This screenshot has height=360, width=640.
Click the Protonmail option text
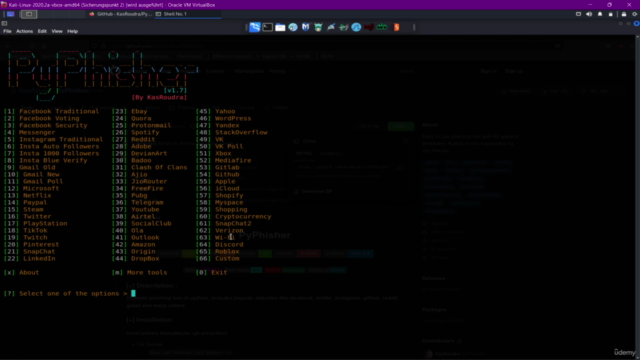(x=151, y=125)
